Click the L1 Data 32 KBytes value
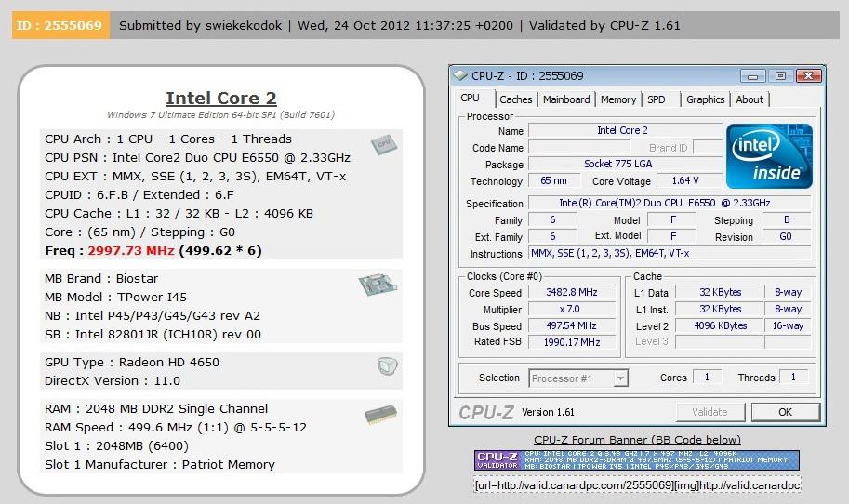Image resolution: width=849 pixels, height=504 pixels. pyautogui.click(x=720, y=292)
